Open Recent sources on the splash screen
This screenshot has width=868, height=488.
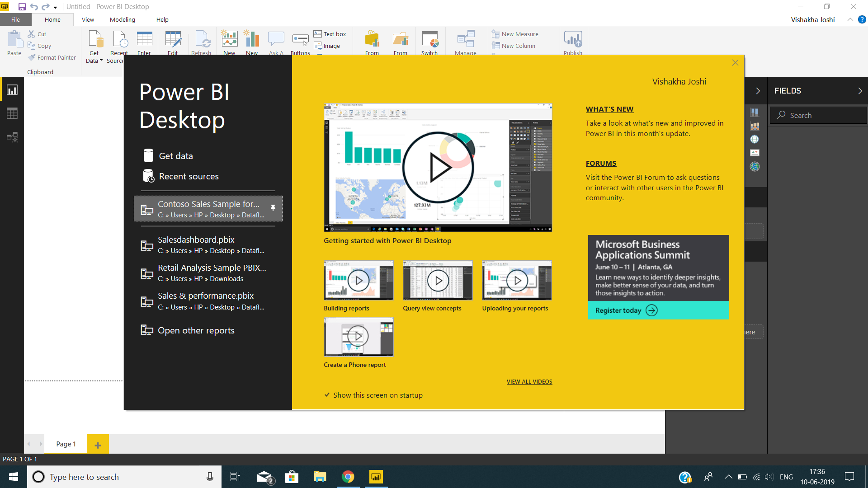click(x=180, y=176)
